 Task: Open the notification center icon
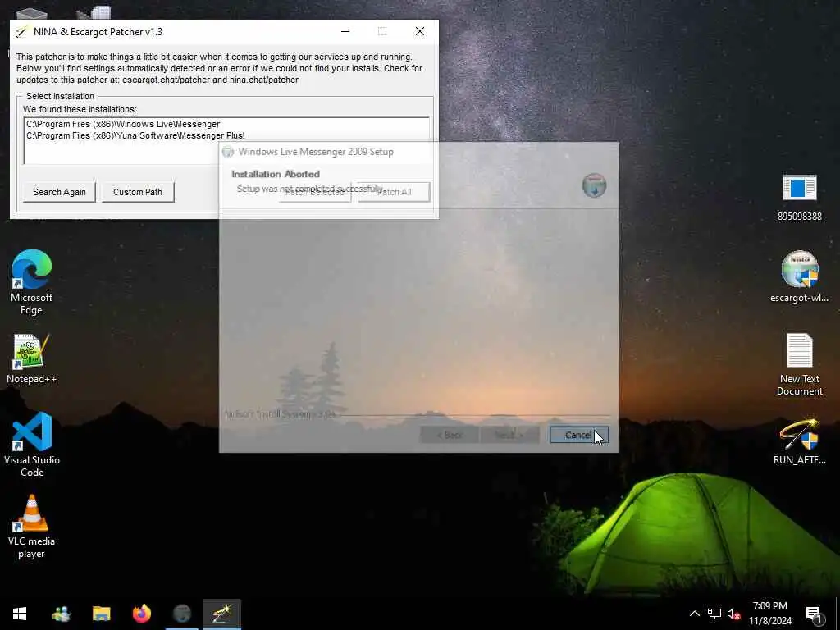(814, 614)
